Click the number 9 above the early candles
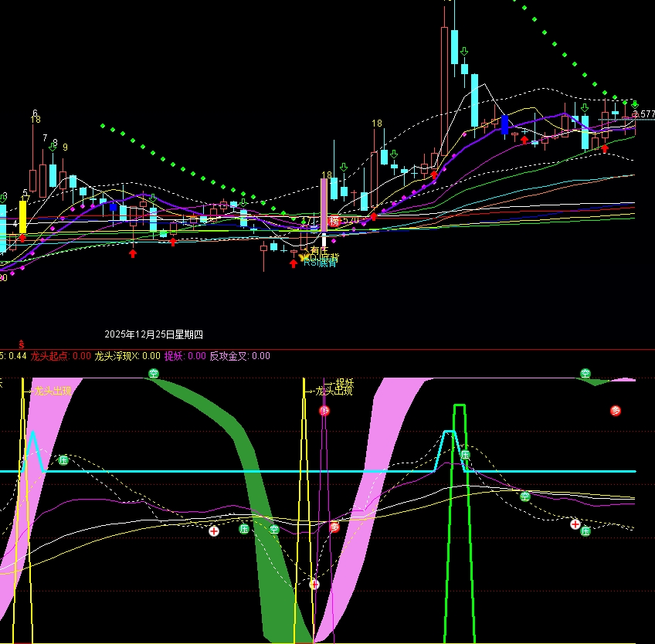The image size is (655, 644). pyautogui.click(x=65, y=147)
